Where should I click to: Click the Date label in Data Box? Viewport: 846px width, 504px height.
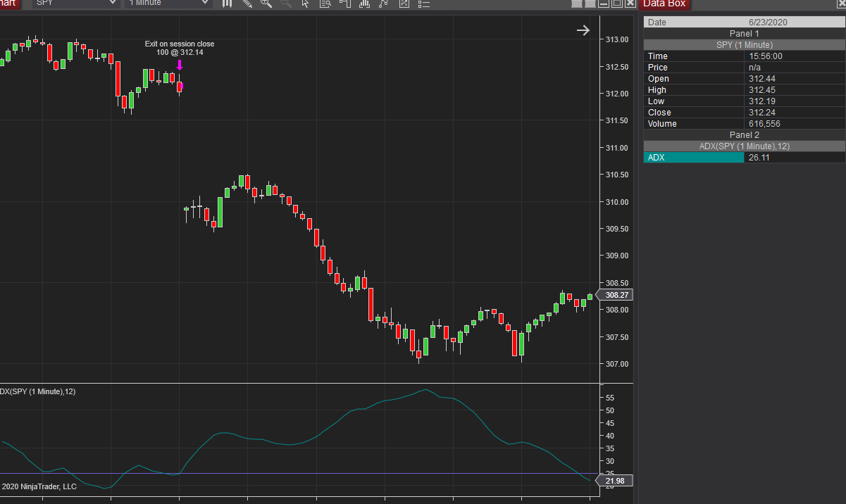coord(657,22)
